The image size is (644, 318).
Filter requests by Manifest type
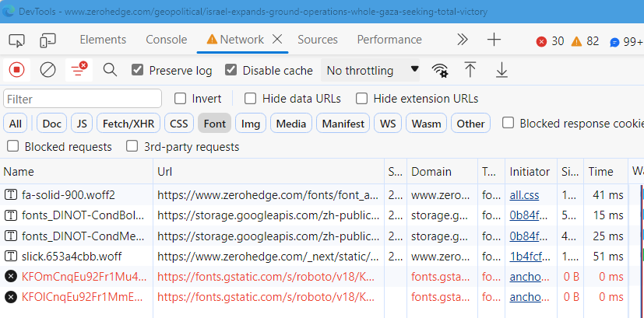(x=343, y=124)
